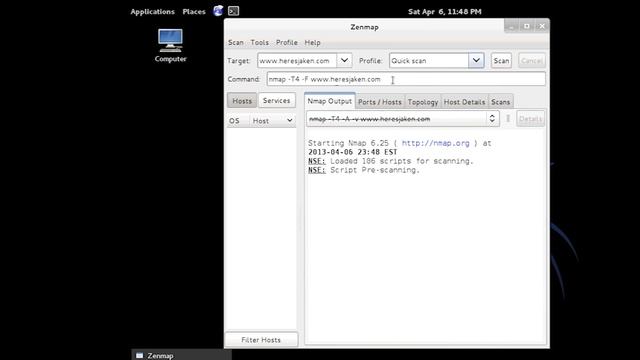Click the Scan button
640x360 pixels.
click(x=501, y=61)
